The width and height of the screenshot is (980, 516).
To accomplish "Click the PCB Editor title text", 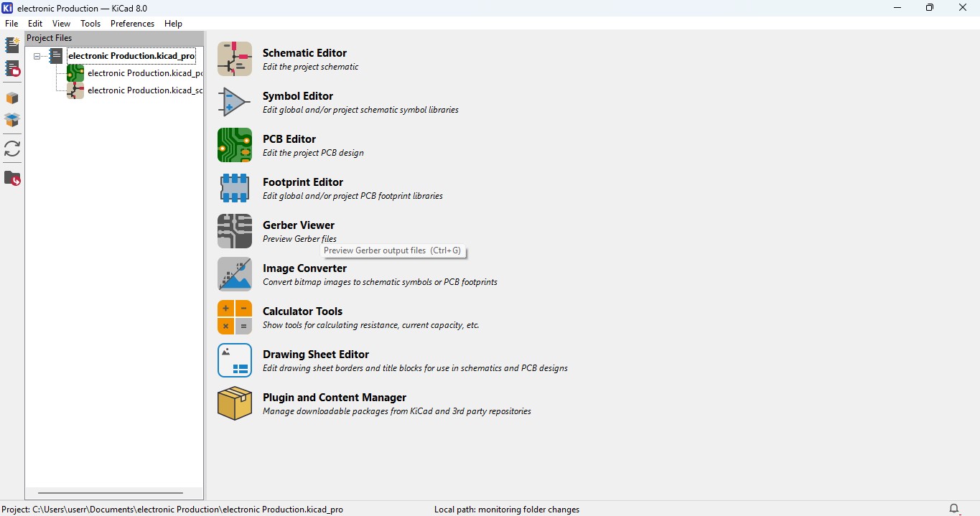I will (289, 139).
